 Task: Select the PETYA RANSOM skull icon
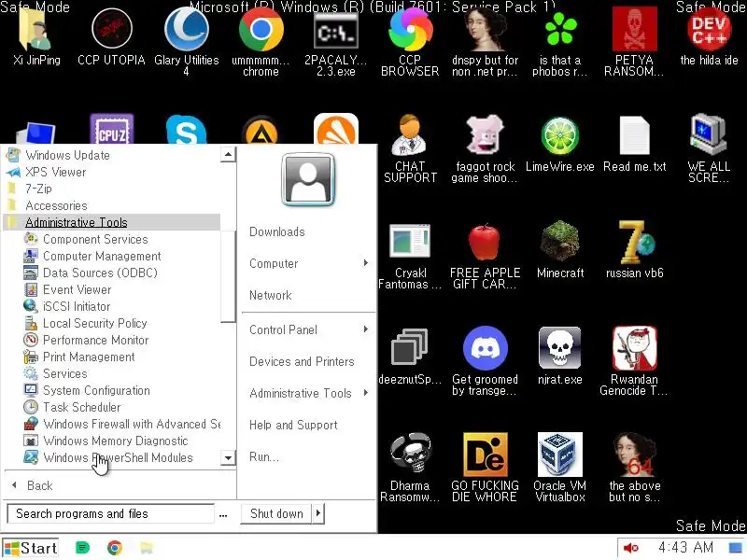(x=634, y=30)
